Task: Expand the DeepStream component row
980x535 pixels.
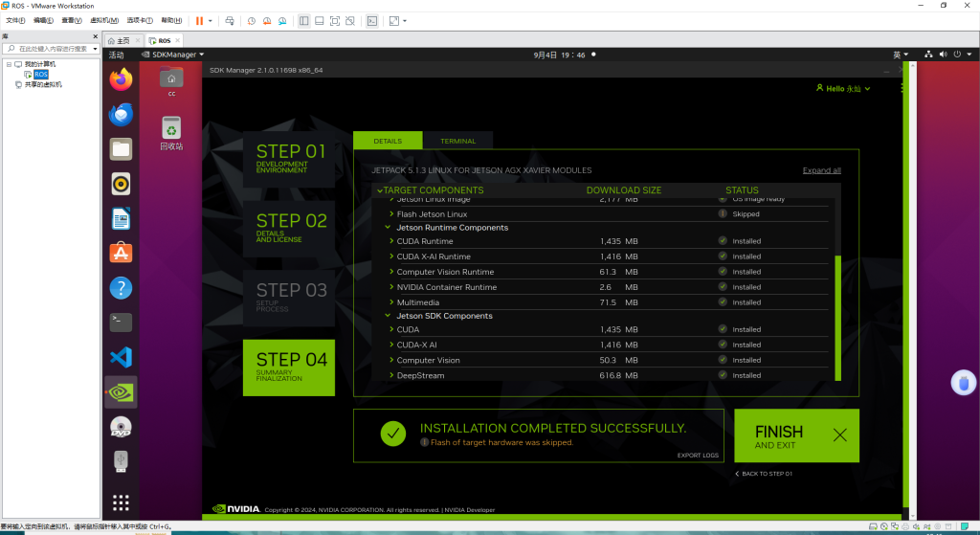Action: point(392,376)
